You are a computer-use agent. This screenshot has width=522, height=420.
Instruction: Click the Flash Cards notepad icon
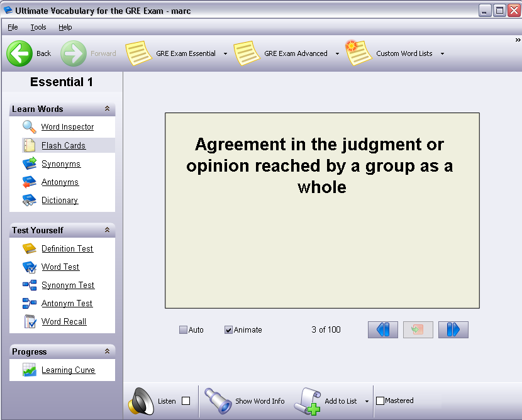(x=30, y=145)
